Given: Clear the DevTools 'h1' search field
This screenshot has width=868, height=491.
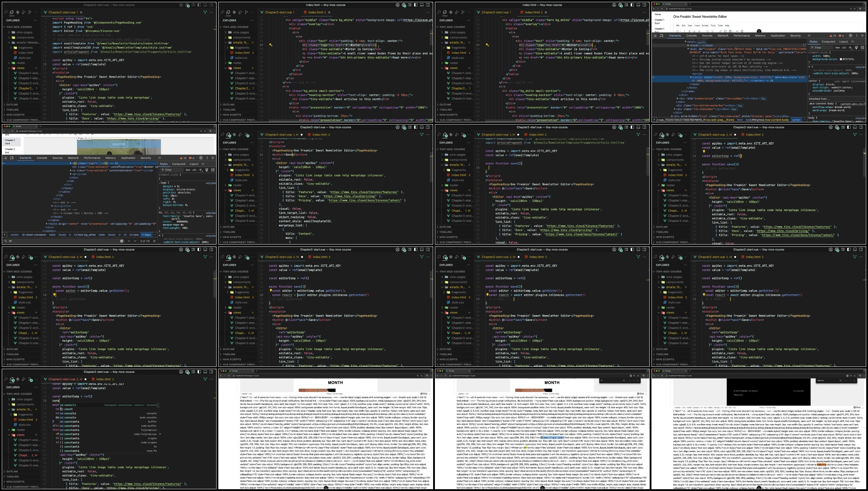Looking at the screenshot, I should (122, 241).
